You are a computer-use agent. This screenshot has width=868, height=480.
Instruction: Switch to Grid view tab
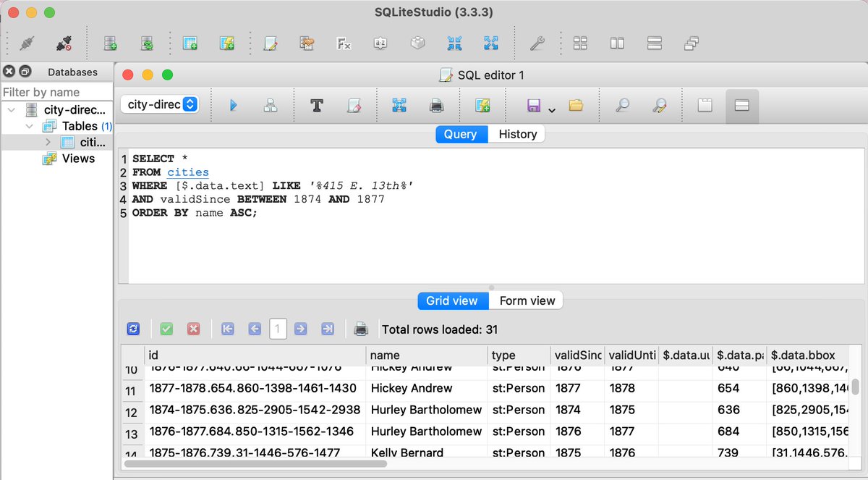(x=452, y=300)
